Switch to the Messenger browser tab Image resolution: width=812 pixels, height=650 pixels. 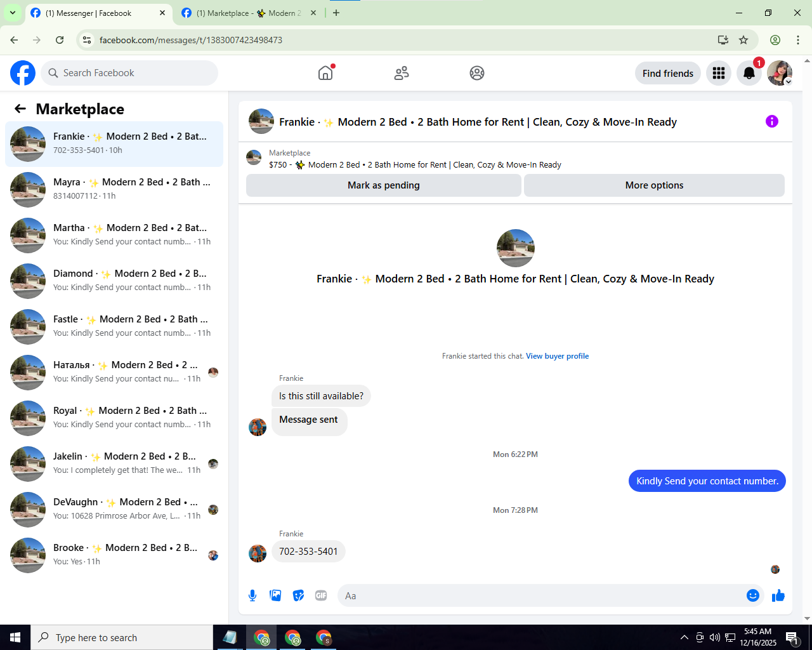coord(100,13)
